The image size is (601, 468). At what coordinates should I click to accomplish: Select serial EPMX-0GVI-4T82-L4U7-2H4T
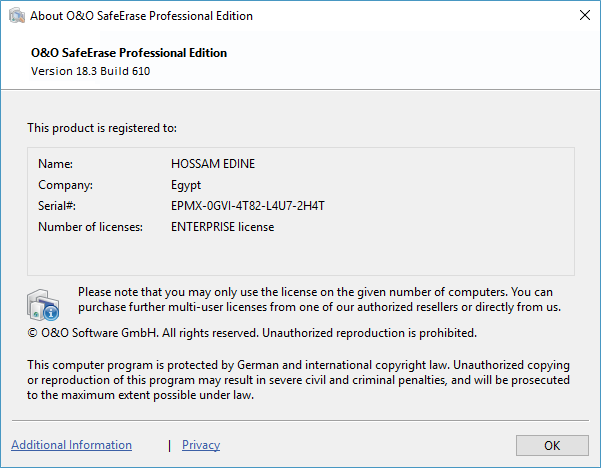(248, 206)
